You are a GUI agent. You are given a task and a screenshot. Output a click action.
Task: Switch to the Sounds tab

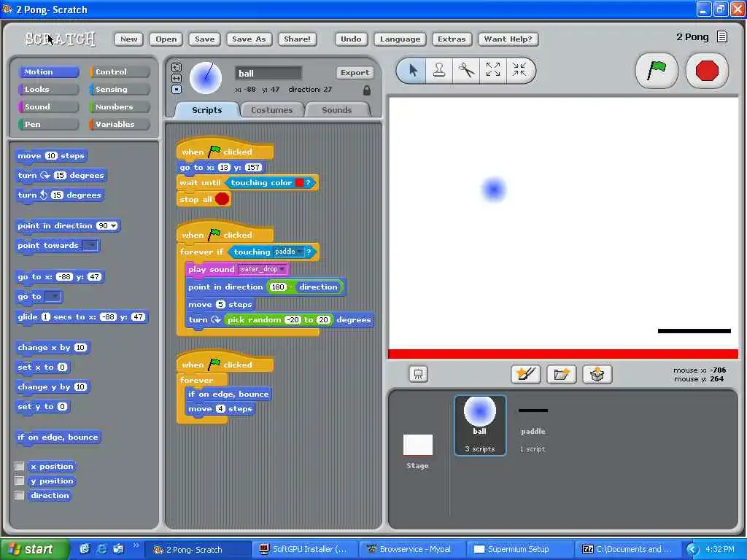pos(336,110)
